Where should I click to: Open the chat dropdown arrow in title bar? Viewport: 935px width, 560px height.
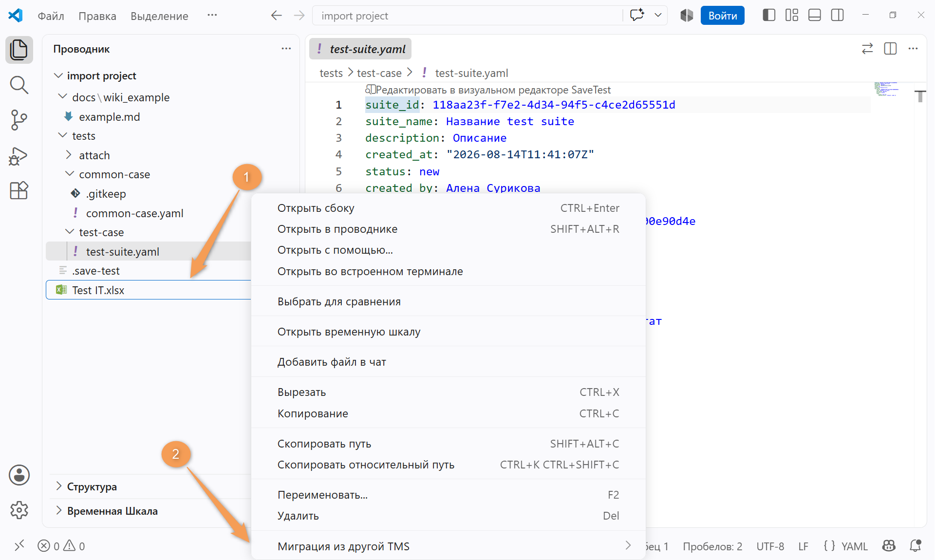(658, 15)
